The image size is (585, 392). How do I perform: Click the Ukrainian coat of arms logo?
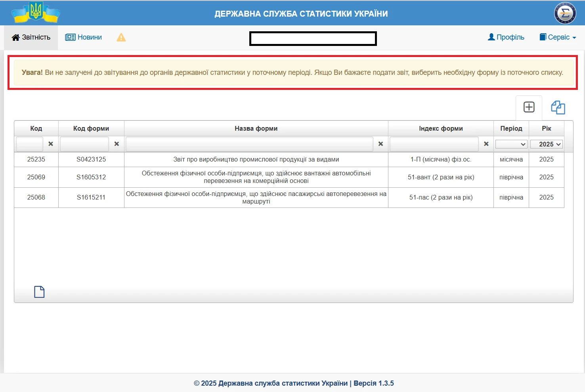point(36,12)
